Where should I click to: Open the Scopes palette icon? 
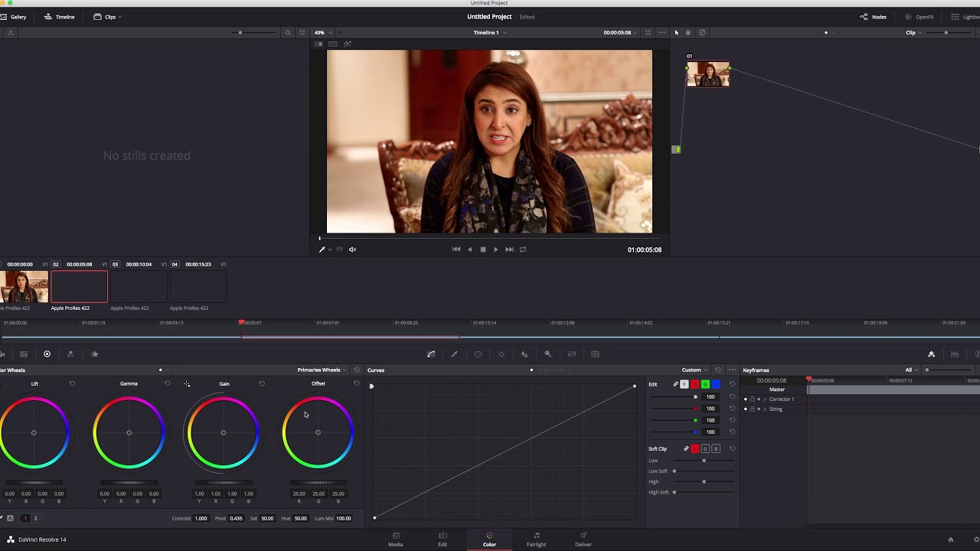(955, 354)
